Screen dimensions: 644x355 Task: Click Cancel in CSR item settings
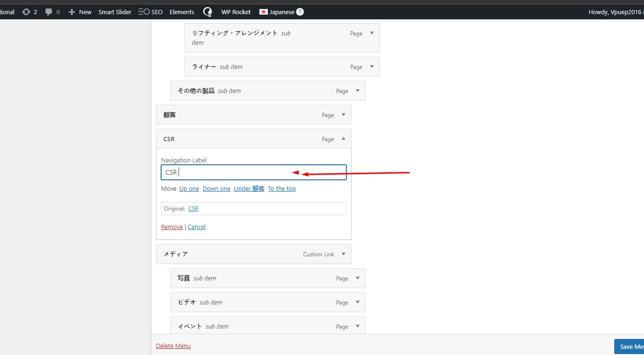click(x=197, y=227)
